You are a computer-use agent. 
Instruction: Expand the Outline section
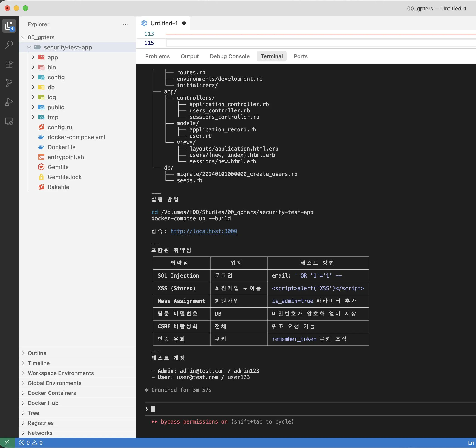[37, 353]
